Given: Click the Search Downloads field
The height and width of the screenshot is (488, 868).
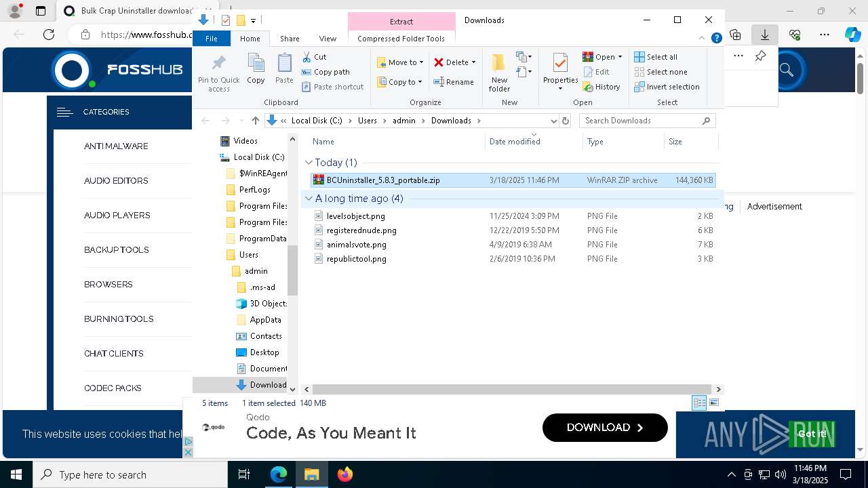Looking at the screenshot, I should [648, 121].
